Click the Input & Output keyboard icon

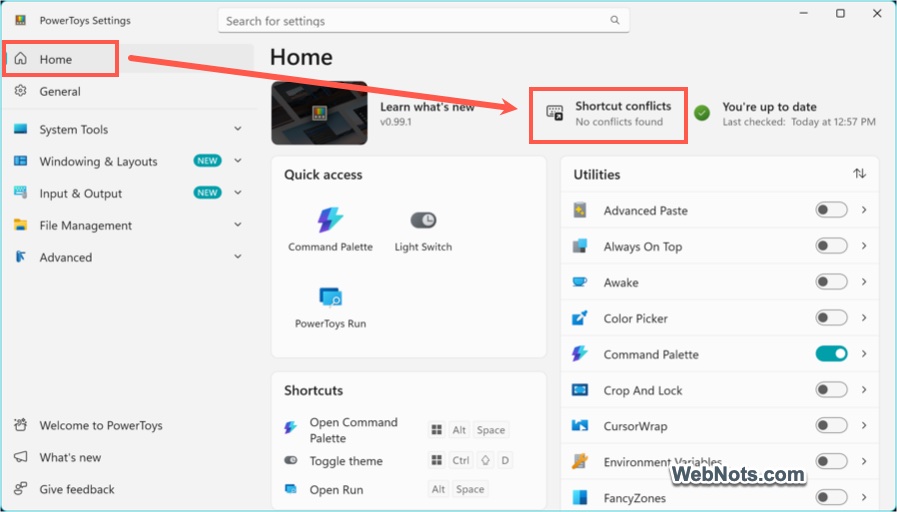(x=21, y=193)
